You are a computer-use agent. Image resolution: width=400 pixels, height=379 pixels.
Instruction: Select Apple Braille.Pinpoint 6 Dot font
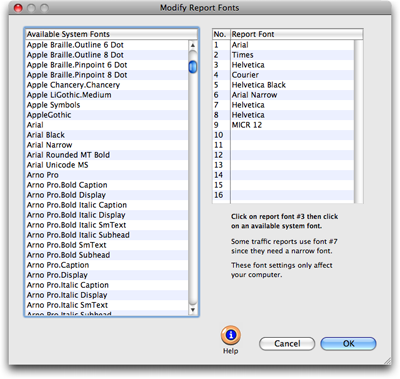[107, 65]
